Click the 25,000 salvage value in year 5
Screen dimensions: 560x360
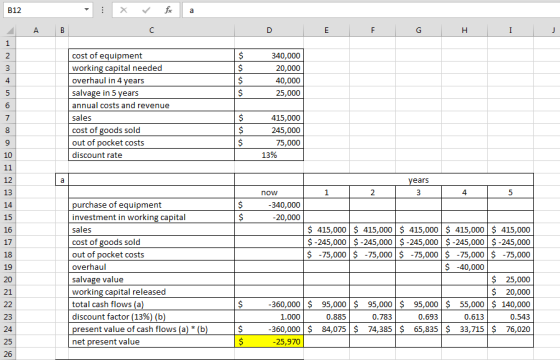tap(510, 279)
